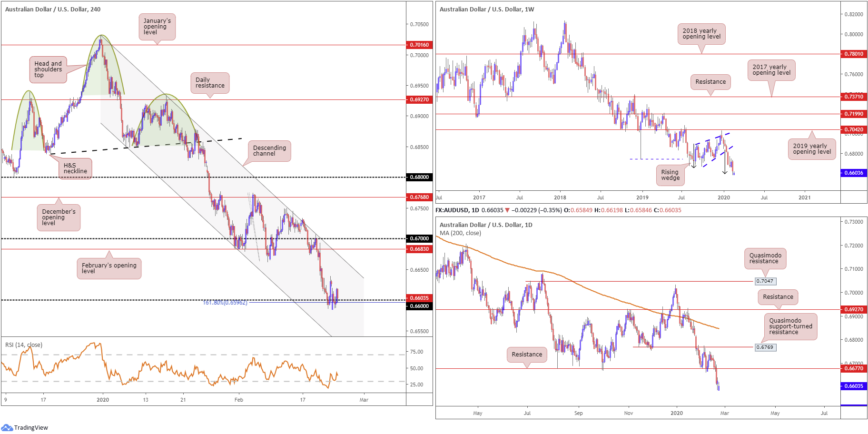Click February's opening level callout

109,268
